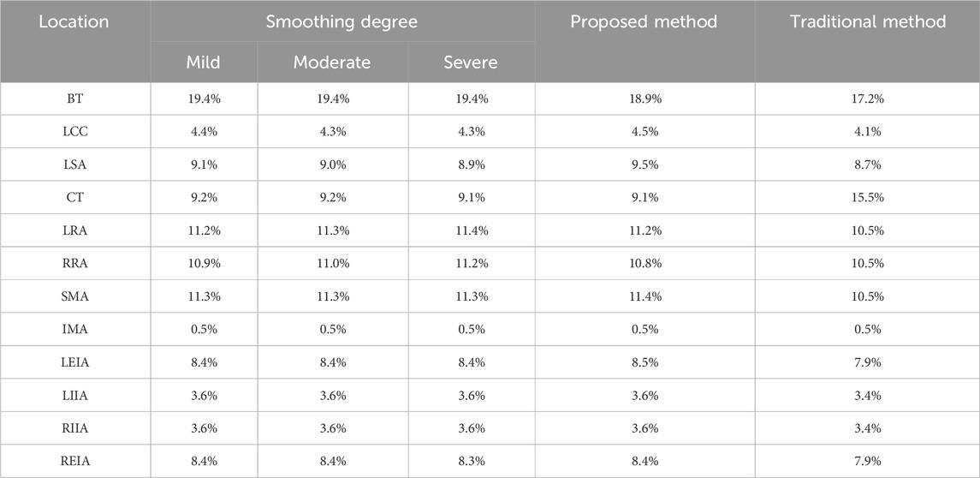Select the RIIA row label
The width and height of the screenshot is (980, 478).
click(75, 429)
